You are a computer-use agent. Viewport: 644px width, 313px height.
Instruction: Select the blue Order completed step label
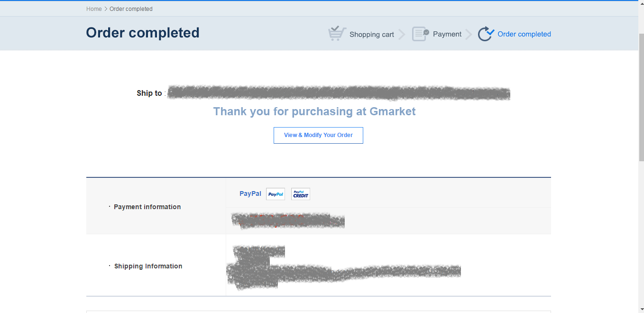524,34
